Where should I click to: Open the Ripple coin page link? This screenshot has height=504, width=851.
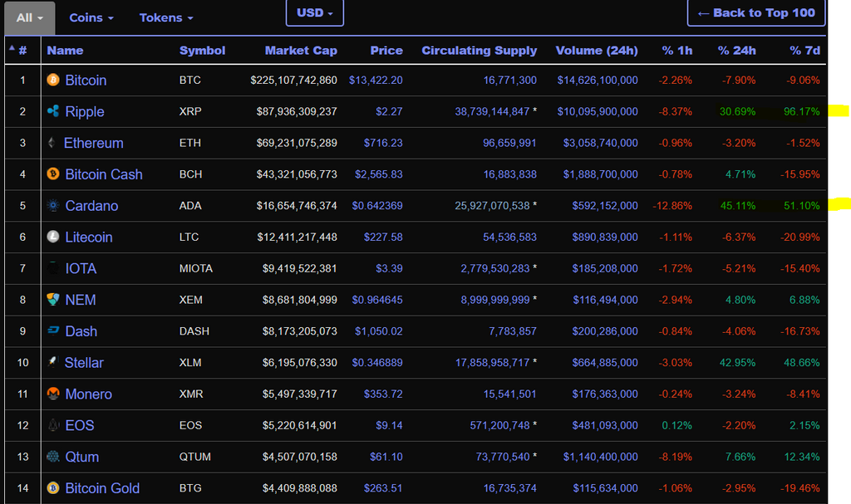tap(85, 112)
